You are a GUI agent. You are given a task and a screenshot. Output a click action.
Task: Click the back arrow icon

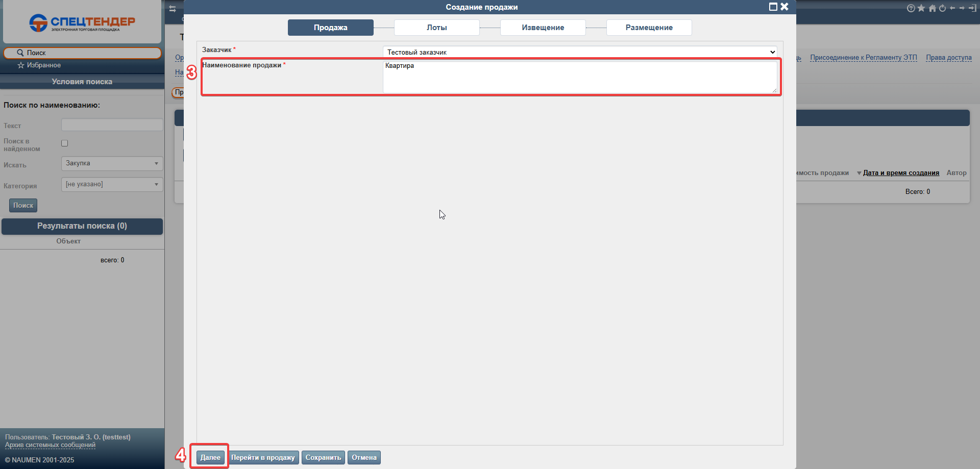[952, 8]
